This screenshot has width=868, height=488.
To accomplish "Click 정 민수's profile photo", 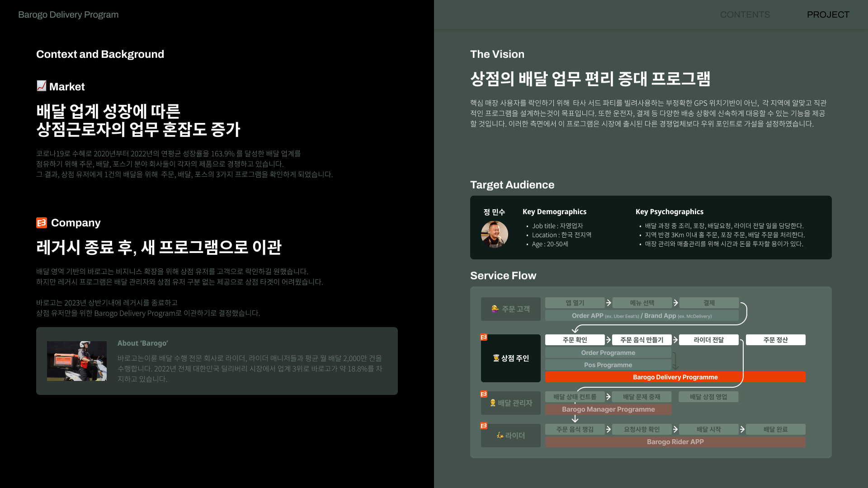I will click(x=495, y=234).
